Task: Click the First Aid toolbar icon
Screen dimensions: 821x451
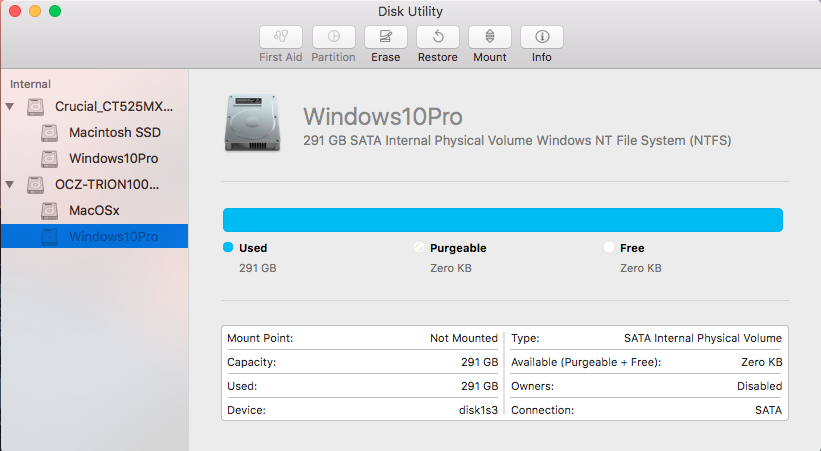Action: (x=281, y=37)
